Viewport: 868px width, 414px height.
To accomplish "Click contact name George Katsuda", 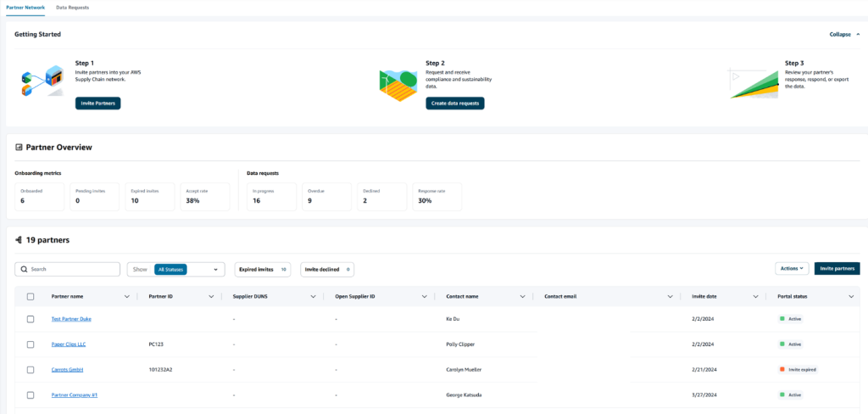I will 464,395.
